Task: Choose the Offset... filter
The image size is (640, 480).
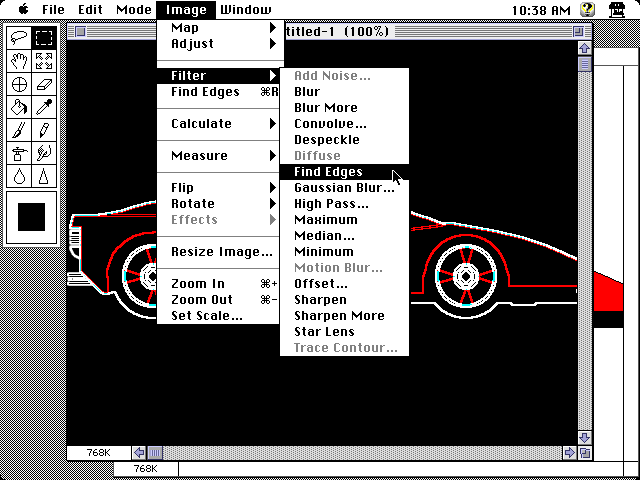Action: [344, 284]
